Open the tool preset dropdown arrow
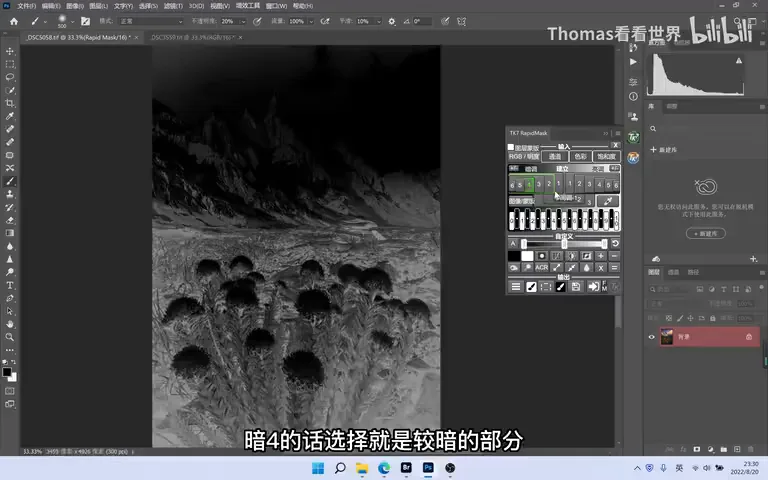The image size is (768, 480). 45,22
